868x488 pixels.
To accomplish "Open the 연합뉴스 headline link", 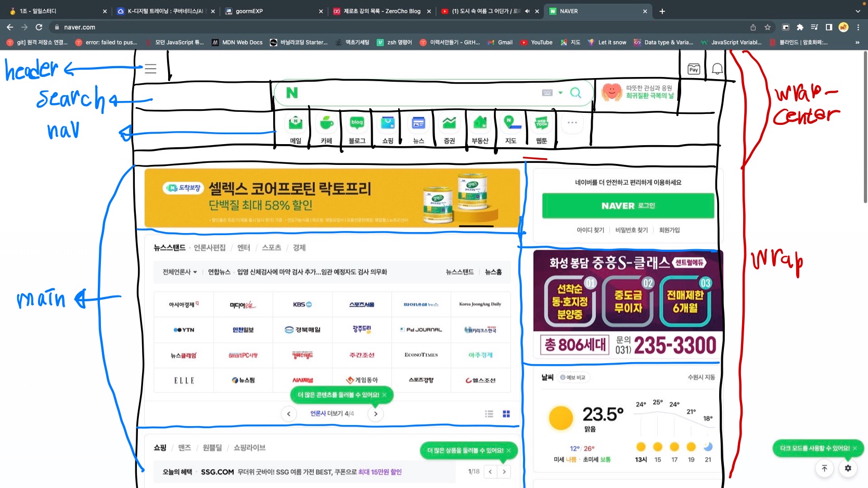I will click(x=312, y=272).
